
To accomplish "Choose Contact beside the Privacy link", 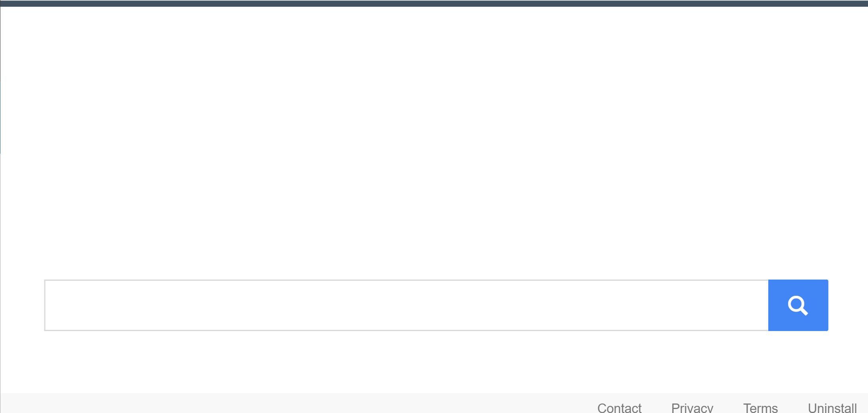I will pyautogui.click(x=619, y=407).
